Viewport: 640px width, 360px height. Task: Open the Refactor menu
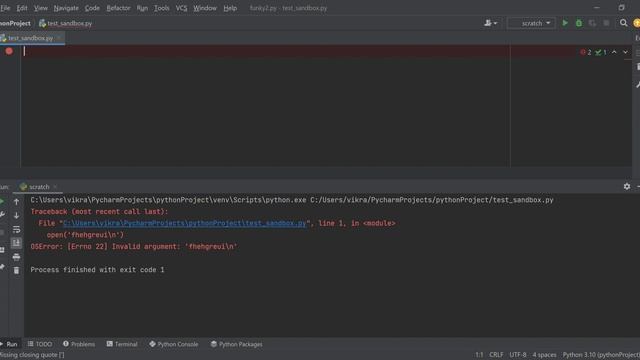[118, 8]
